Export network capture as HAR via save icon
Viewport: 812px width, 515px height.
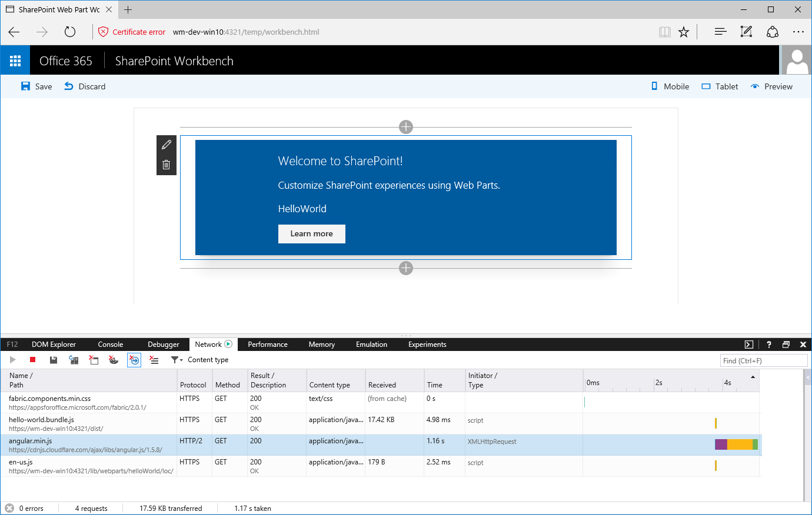(54, 360)
